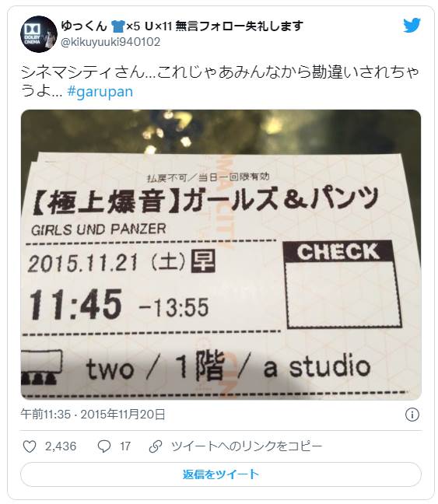The image size is (438, 504).
Task: Click the heart like icon
Action: [x=30, y=446]
